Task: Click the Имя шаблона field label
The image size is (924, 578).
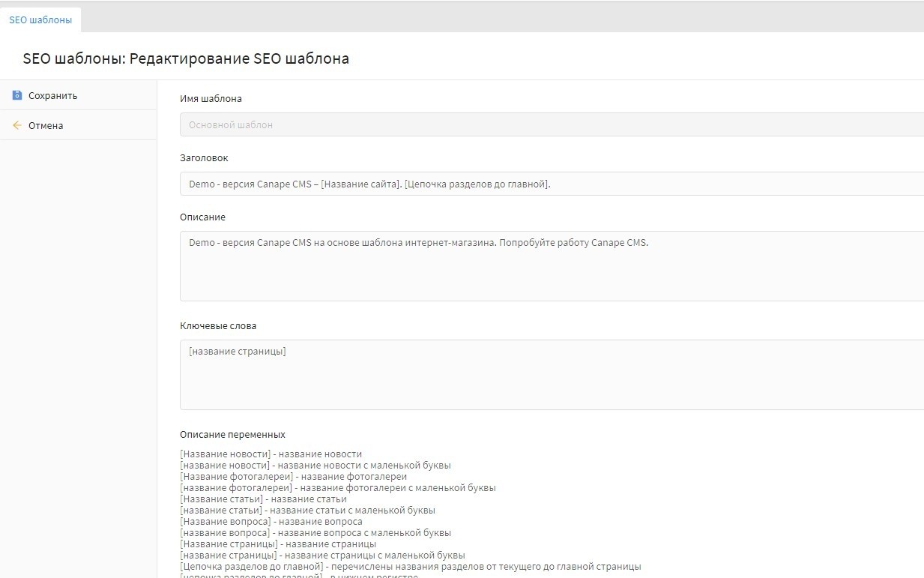Action: pyautogui.click(x=211, y=98)
